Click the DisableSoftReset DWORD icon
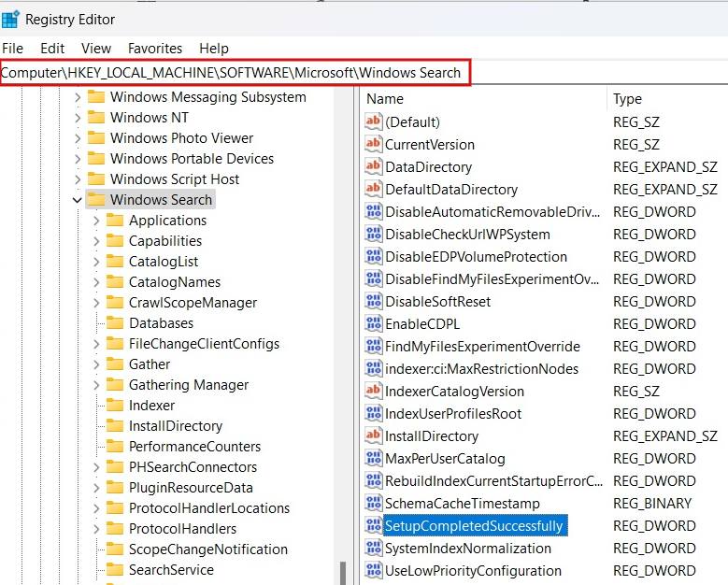The image size is (728, 585). (x=373, y=301)
